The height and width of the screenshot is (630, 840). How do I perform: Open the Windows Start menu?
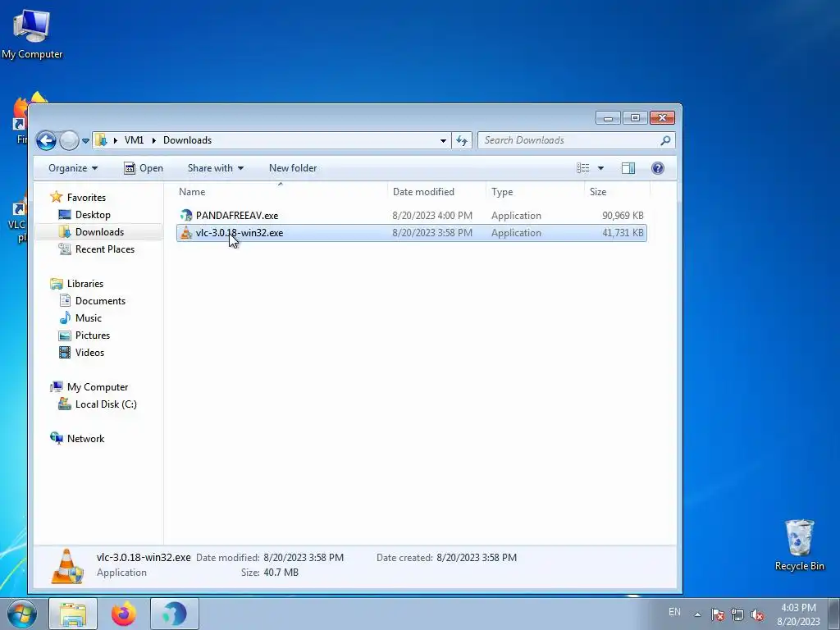(22, 614)
